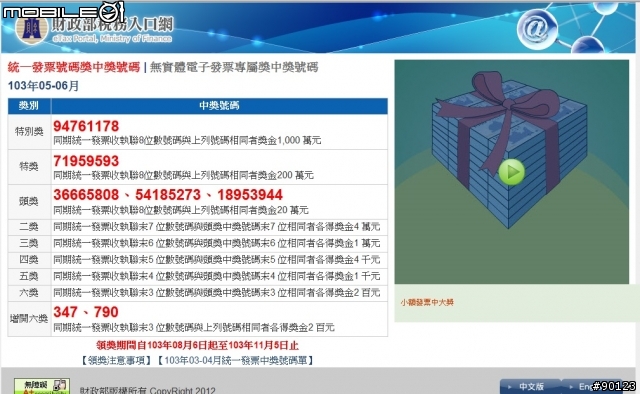Image resolution: width=640 pixels, height=394 pixels.
Task: Click the 五獎 row label
Action: point(29,276)
